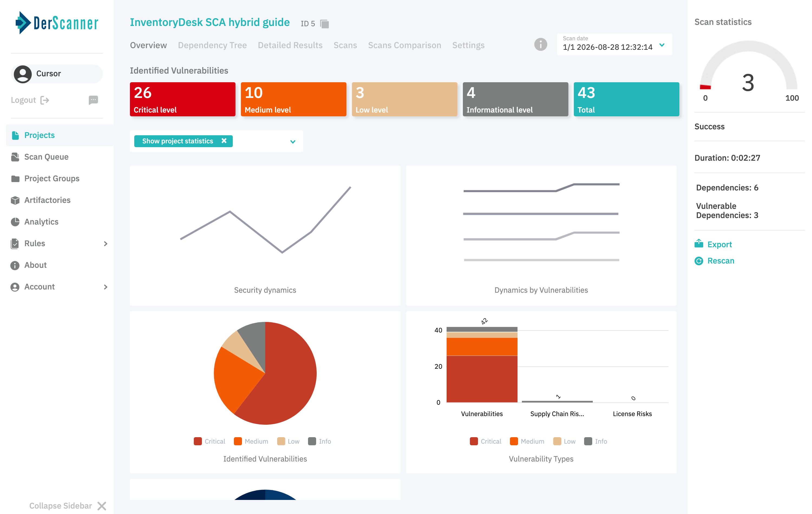Remove the Show project statistics chip
Screen dimensions: 812x514
(224, 141)
